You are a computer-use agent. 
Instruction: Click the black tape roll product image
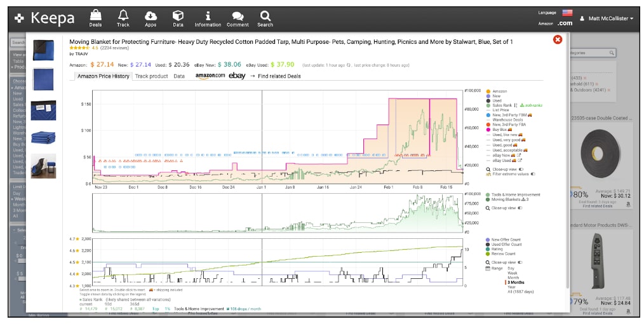[x=600, y=152]
